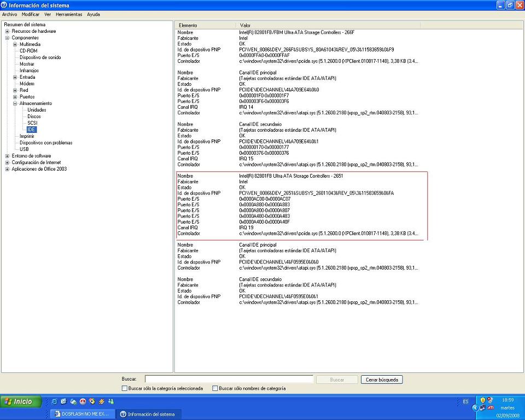Open the yellow security shield tray icon
Screen dimensions: 525x420
click(x=482, y=400)
